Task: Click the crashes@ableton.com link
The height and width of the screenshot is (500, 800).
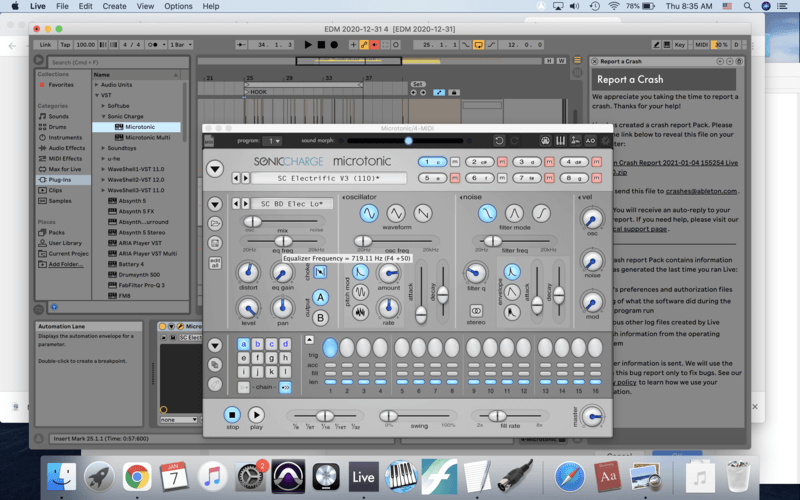Action: (701, 191)
